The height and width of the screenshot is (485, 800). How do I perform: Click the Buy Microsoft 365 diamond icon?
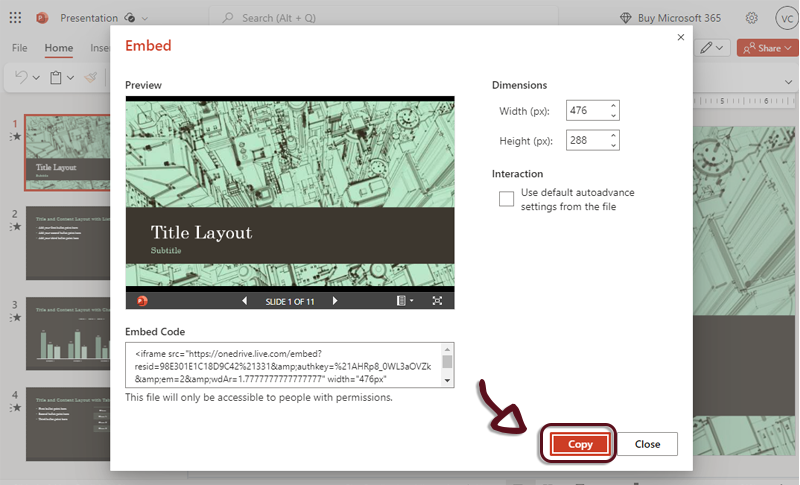[x=626, y=18]
